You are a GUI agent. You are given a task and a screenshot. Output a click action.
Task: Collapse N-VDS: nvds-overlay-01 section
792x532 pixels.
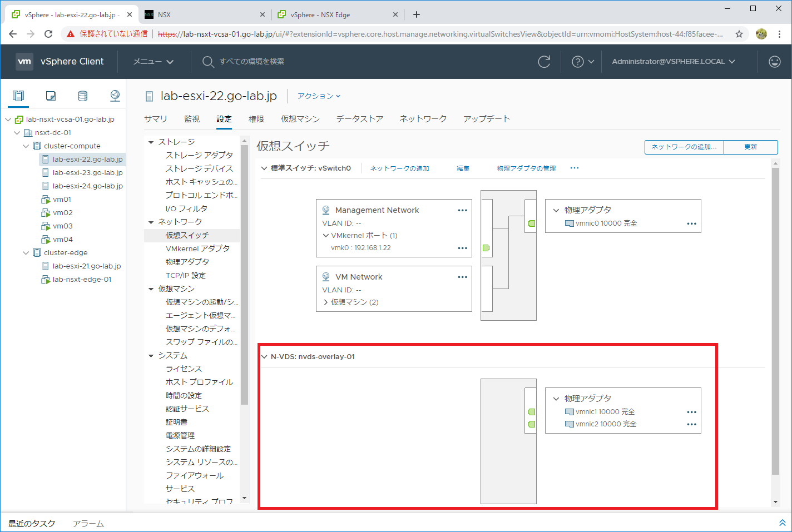264,357
